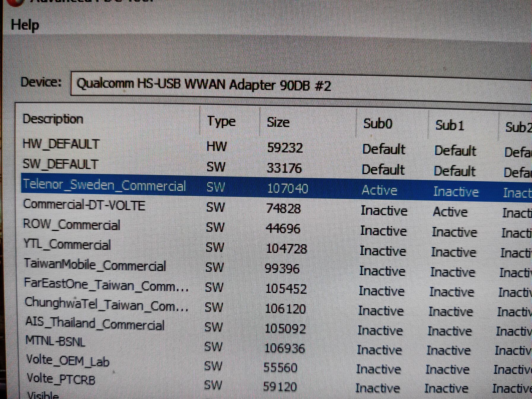Click size value 105092

[285, 329]
